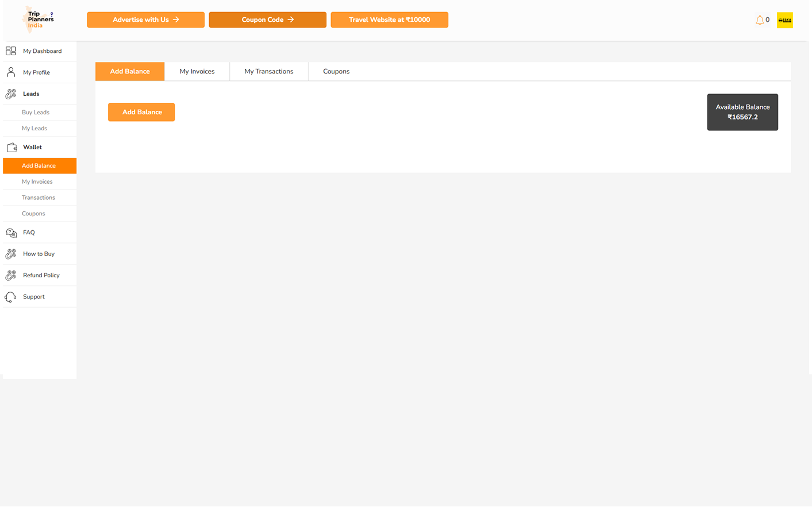Go to Buy Leads in sidebar
This screenshot has width=812, height=507.
tap(36, 113)
